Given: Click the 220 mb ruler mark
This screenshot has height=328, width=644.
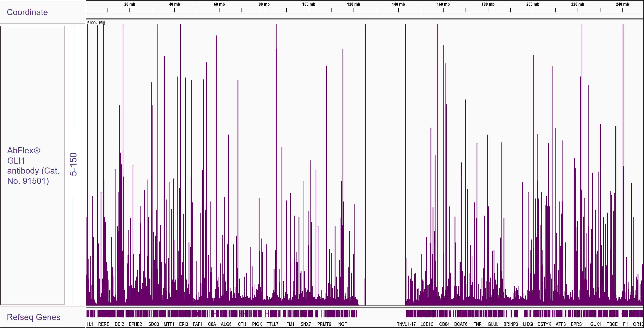Looking at the screenshot, I should [577, 4].
